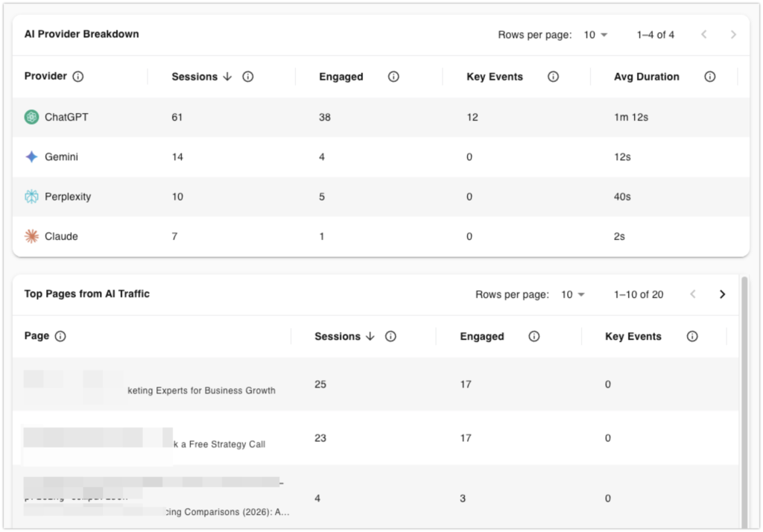The width and height of the screenshot is (763, 532).
Task: Click info icon beside Avg Duration header
Action: 710,77
